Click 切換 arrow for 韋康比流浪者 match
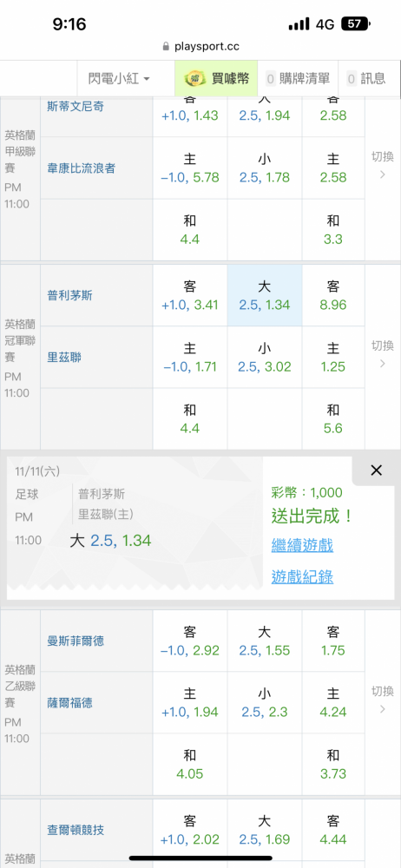Image resolution: width=401 pixels, height=868 pixels. tap(383, 165)
